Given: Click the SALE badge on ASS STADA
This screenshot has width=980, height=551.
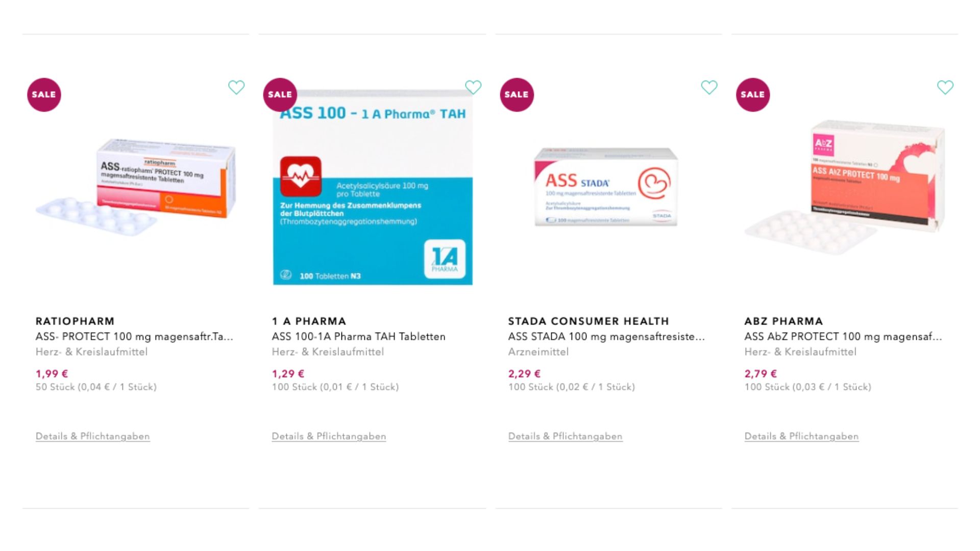Looking at the screenshot, I should point(517,95).
